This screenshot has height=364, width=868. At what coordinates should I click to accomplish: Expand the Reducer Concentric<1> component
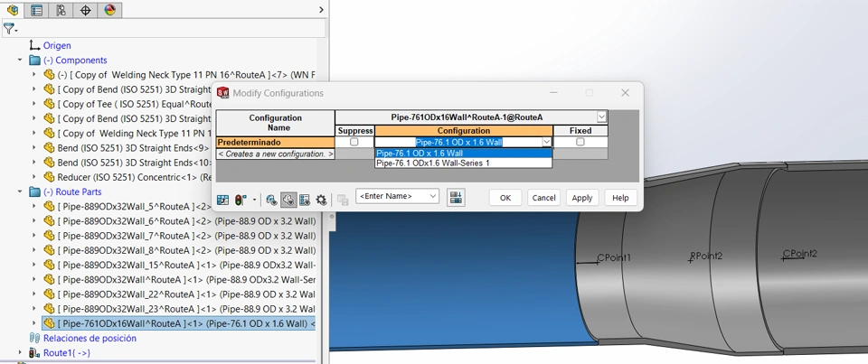pyautogui.click(x=34, y=177)
